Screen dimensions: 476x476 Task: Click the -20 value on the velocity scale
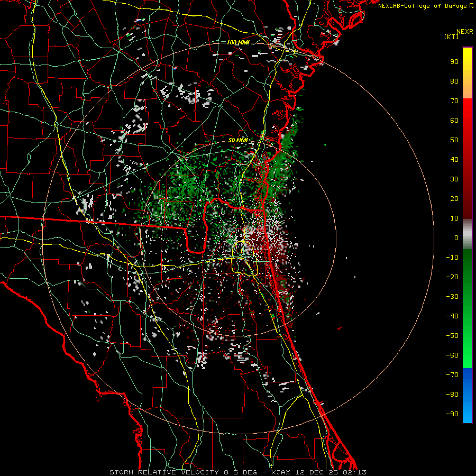[452, 277]
